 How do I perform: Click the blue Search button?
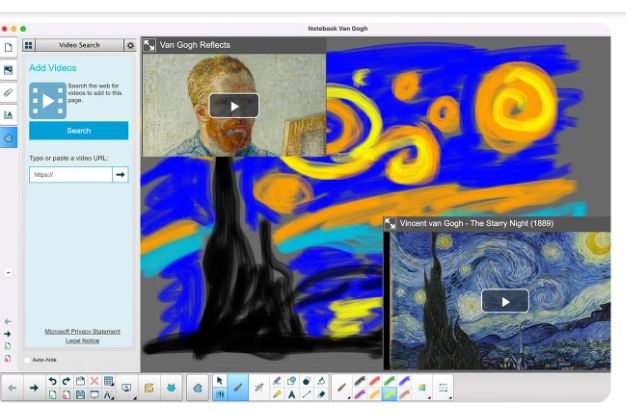pos(78,131)
